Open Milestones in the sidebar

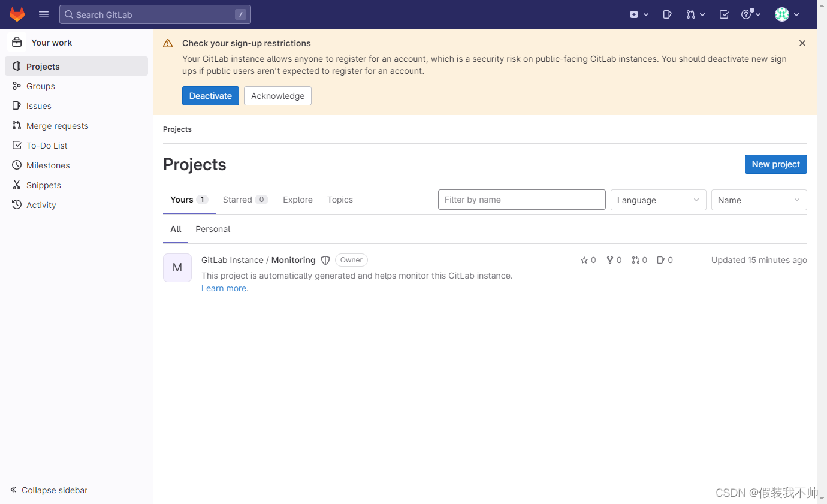click(x=77, y=165)
